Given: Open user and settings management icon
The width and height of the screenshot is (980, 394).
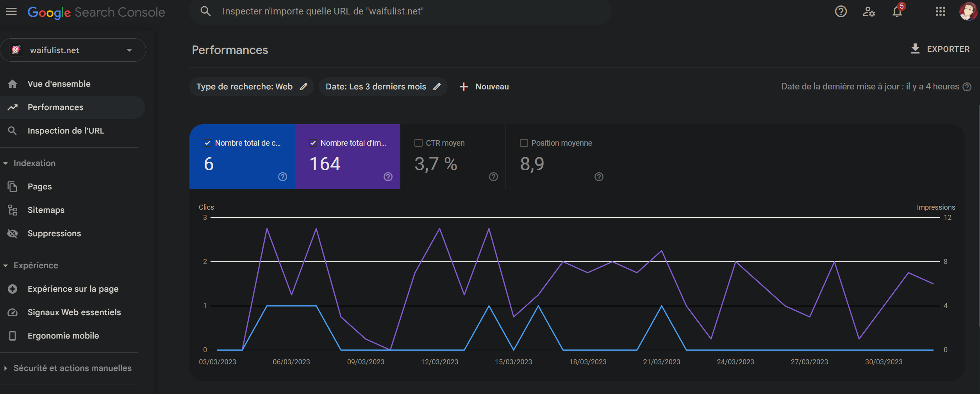Looking at the screenshot, I should click(869, 12).
